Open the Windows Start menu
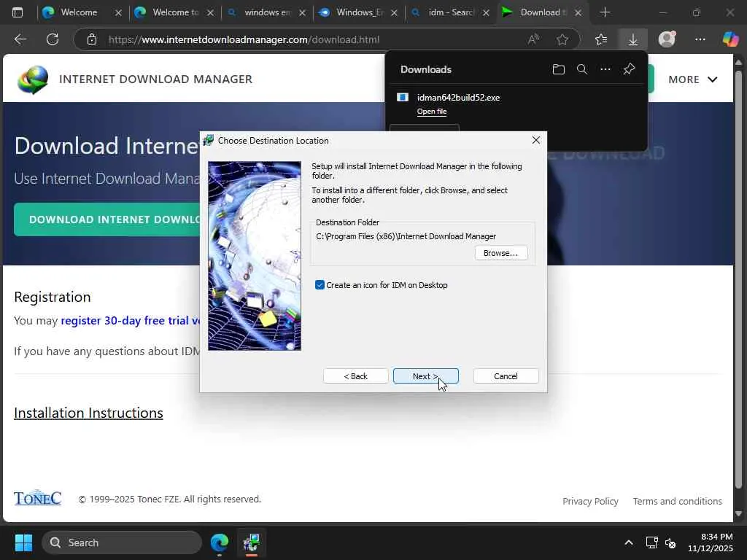 point(23,542)
